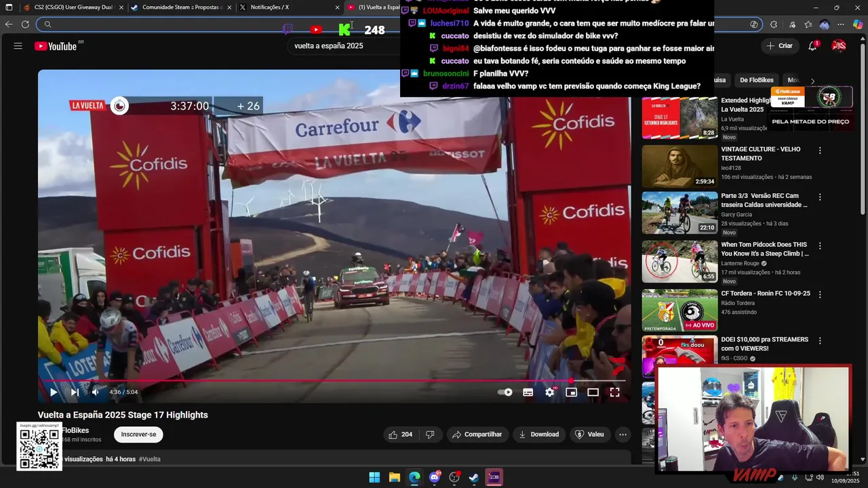Open YouTube notifications bell

pyautogui.click(x=812, y=46)
